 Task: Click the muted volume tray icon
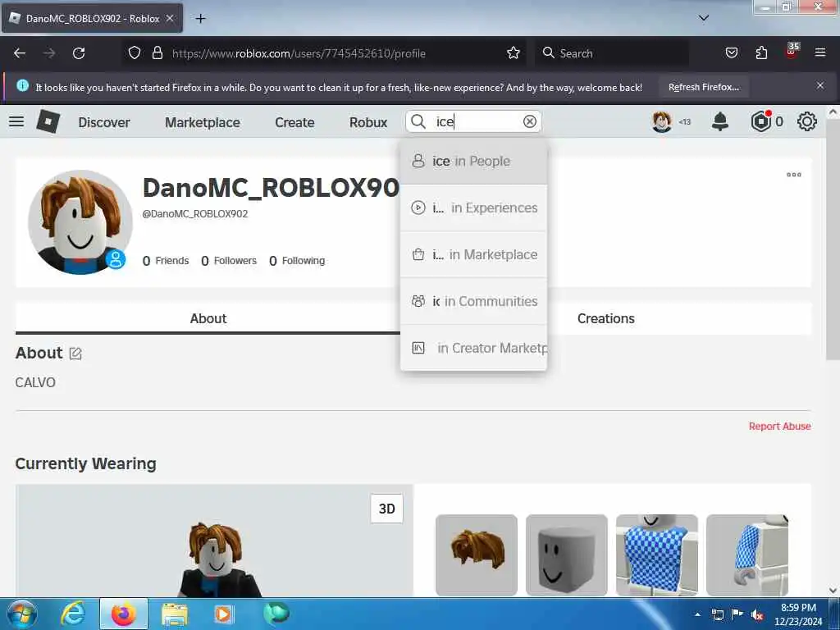click(757, 615)
